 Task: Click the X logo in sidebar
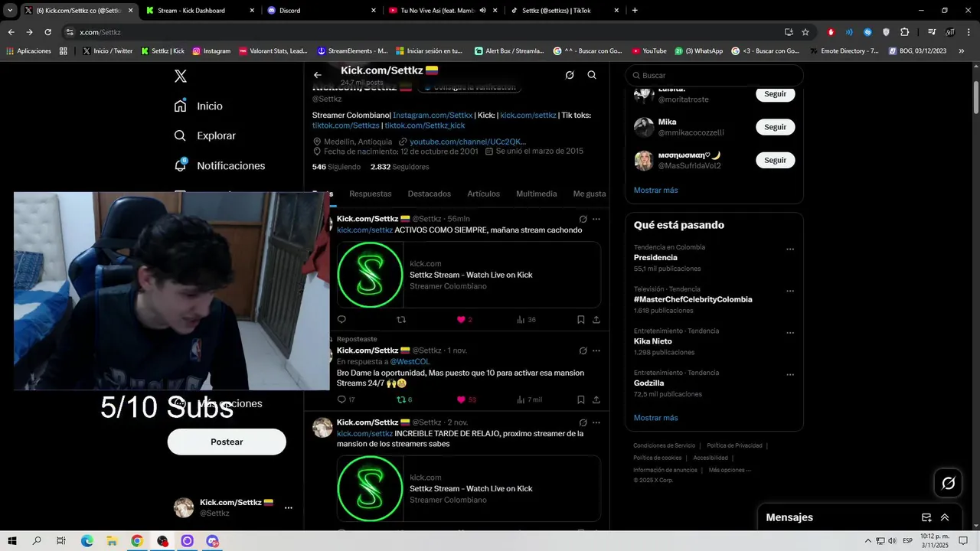[x=180, y=76]
